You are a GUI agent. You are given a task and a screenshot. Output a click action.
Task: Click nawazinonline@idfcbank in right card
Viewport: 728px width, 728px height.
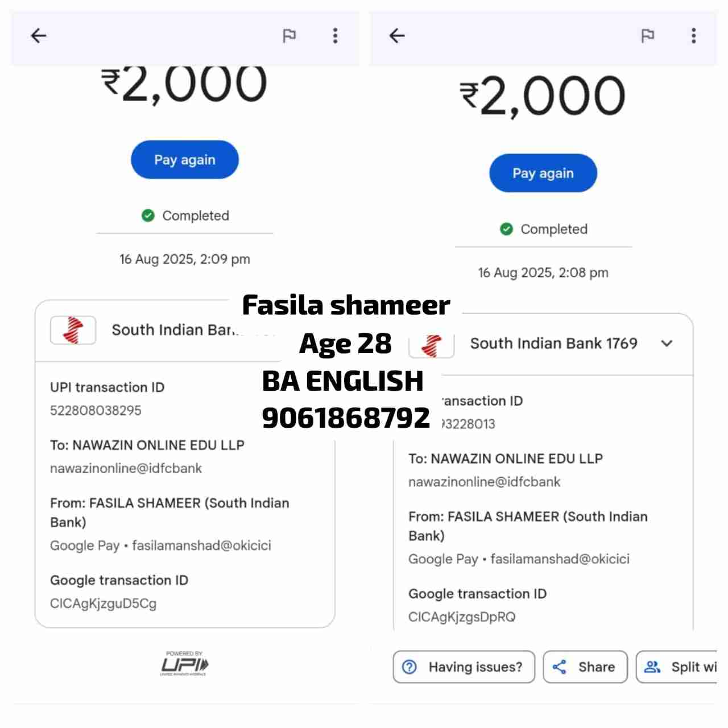[x=484, y=482]
